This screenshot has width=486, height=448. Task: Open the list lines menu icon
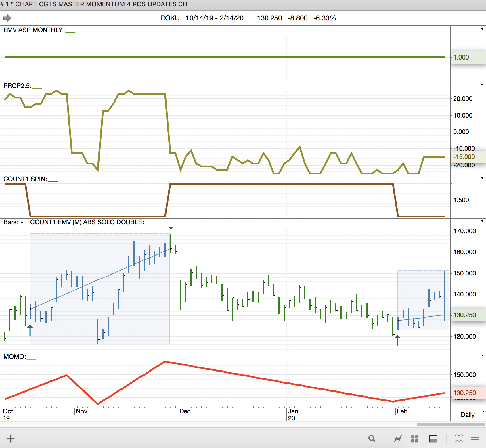[475, 439]
